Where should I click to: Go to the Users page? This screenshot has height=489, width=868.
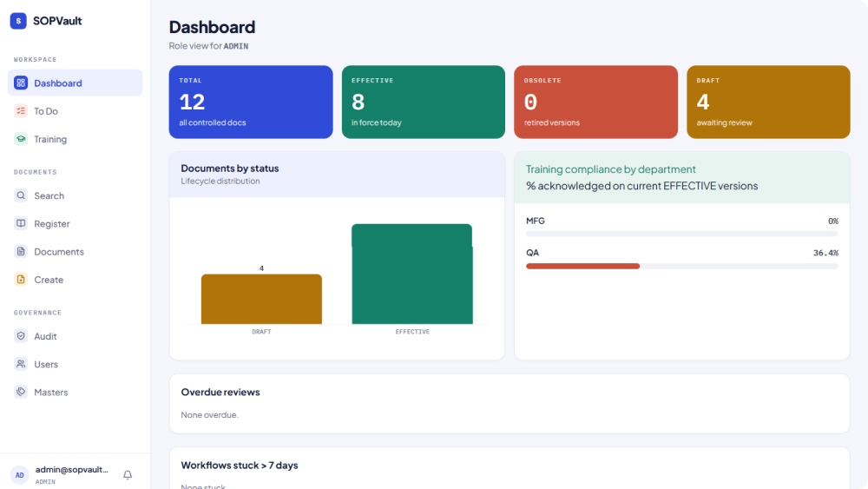point(76,364)
